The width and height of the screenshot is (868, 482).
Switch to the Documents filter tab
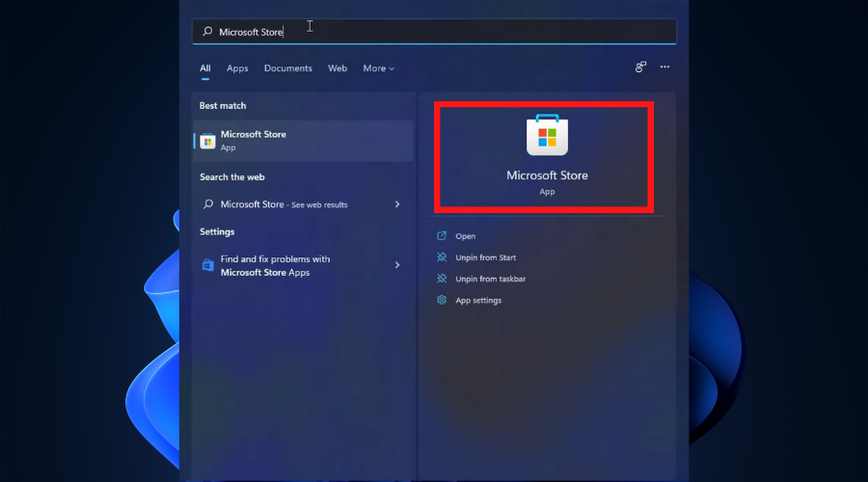tap(287, 68)
